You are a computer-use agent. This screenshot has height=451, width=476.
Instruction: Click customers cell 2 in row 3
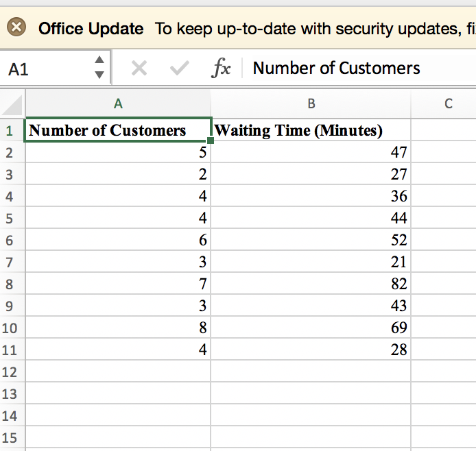point(118,174)
